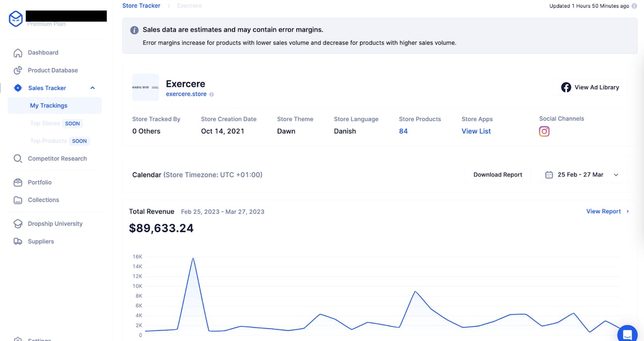Click the Collections folder icon
The height and width of the screenshot is (341, 644).
[x=18, y=200]
